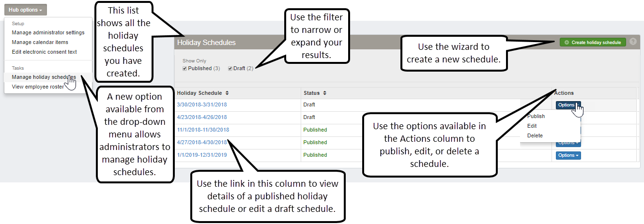The image size is (644, 224).
Task: Click the sort arrows beside Status header
Action: [x=325, y=93]
